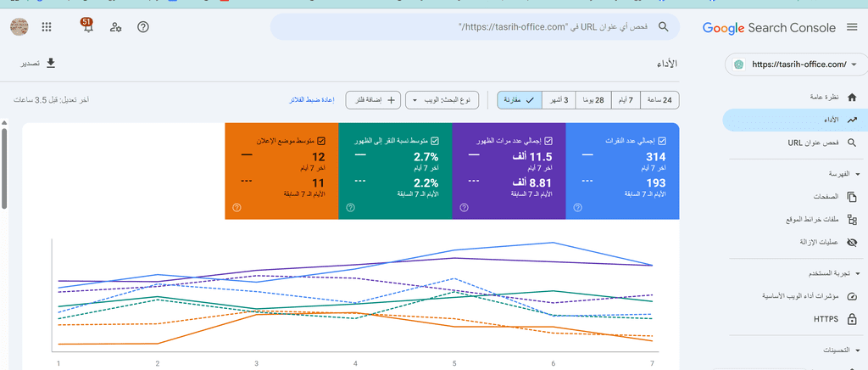Click the 314 clicks value
Image resolution: width=868 pixels, height=370 pixels.
coord(655,157)
